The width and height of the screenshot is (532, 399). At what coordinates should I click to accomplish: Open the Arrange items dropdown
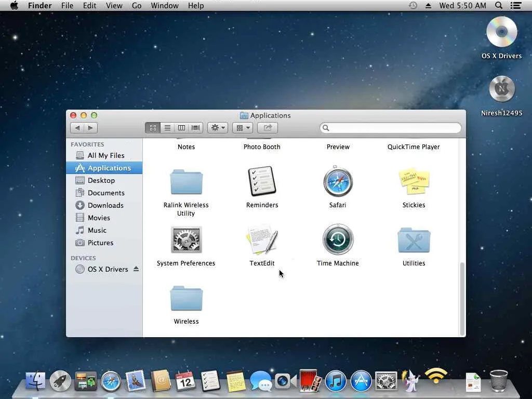tap(243, 128)
